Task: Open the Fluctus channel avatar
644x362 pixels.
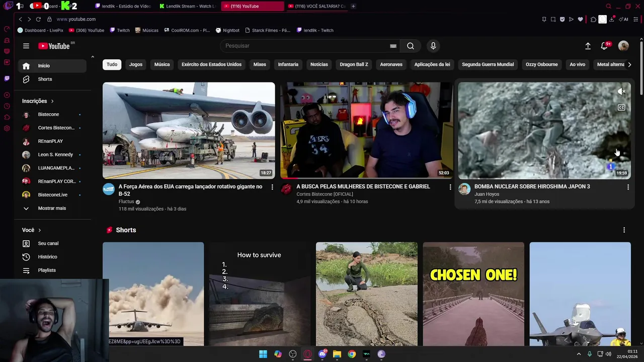Action: coord(109,189)
